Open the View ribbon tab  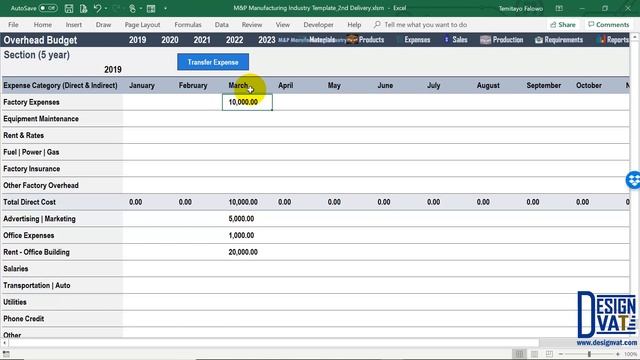pyautogui.click(x=282, y=24)
